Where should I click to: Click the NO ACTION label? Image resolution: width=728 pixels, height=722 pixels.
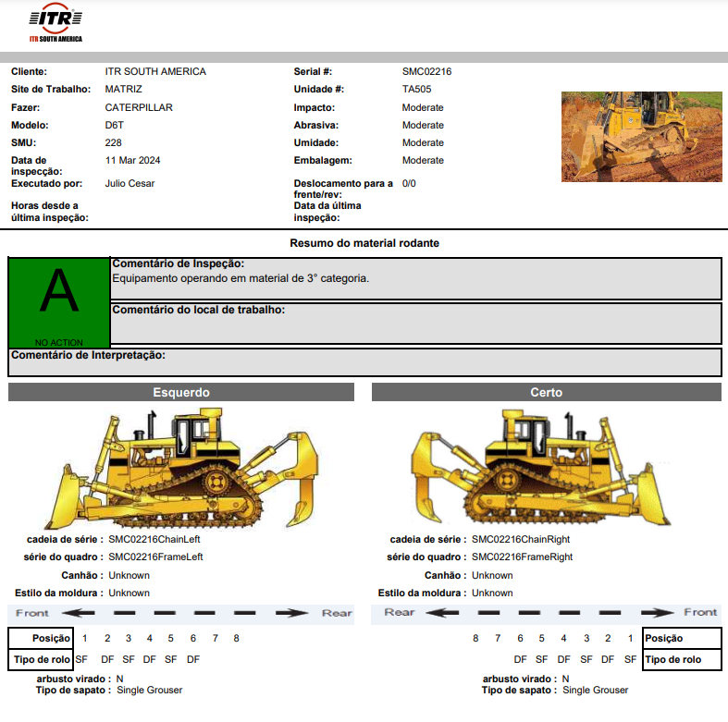(59, 342)
